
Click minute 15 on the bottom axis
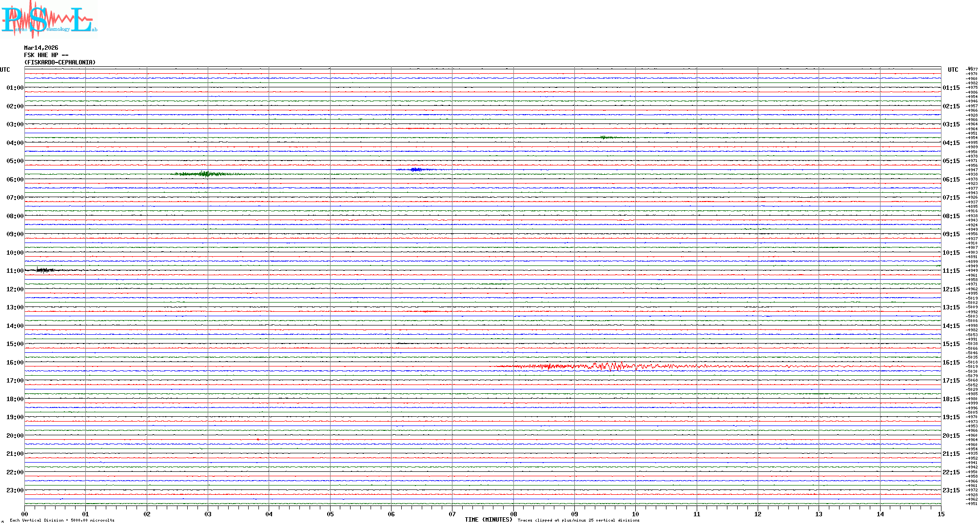coord(941,514)
